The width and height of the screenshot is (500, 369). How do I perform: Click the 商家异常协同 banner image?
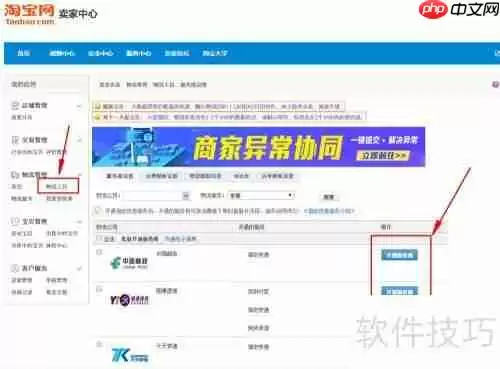pos(259,147)
